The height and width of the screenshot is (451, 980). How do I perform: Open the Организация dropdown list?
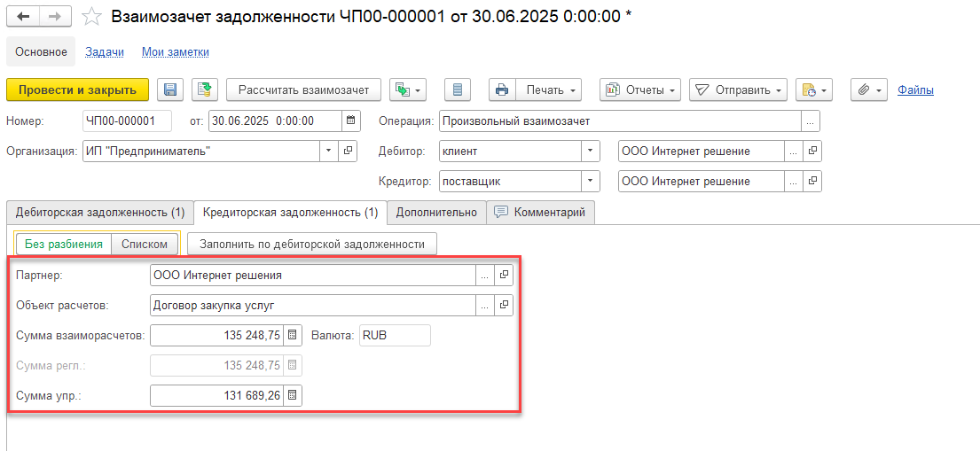[x=329, y=152]
